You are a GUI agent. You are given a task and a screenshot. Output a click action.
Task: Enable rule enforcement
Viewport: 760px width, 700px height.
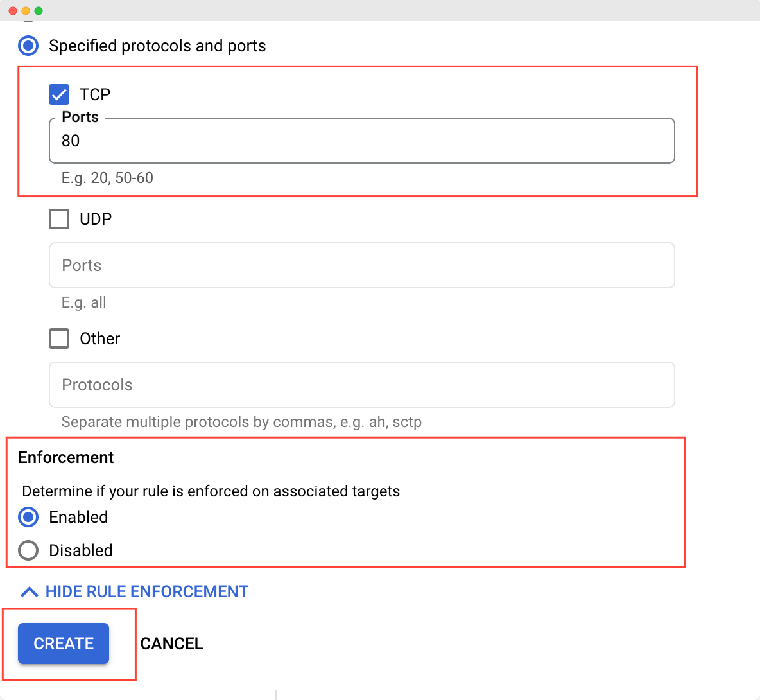point(28,517)
